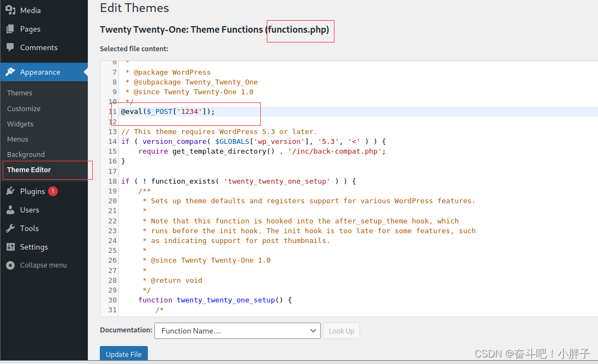Click the function_exists 'twenty_twenty_one_setup' line
598x364 pixels.
click(239, 181)
